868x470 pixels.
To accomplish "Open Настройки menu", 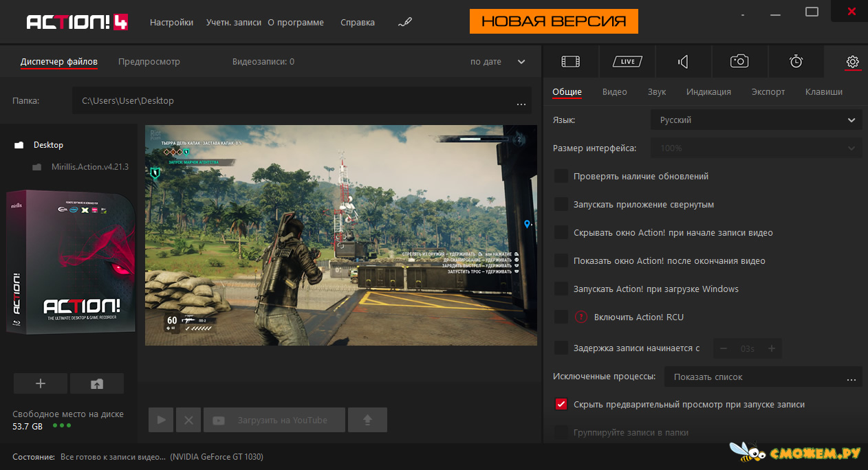I will [x=171, y=22].
